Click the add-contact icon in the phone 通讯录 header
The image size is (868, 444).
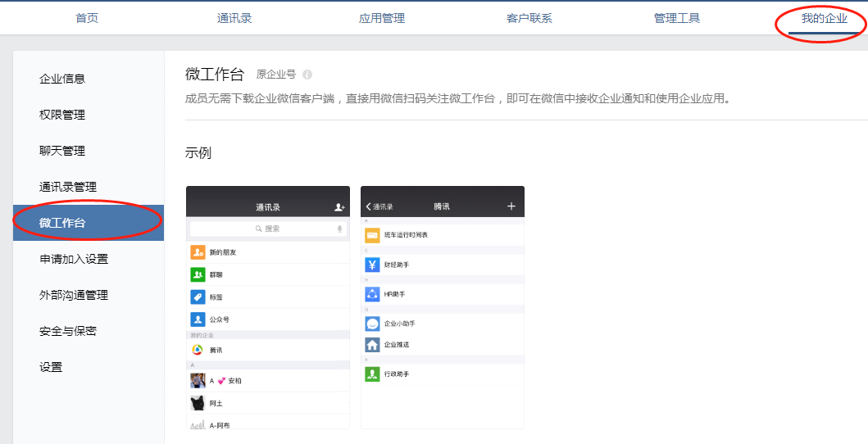339,206
